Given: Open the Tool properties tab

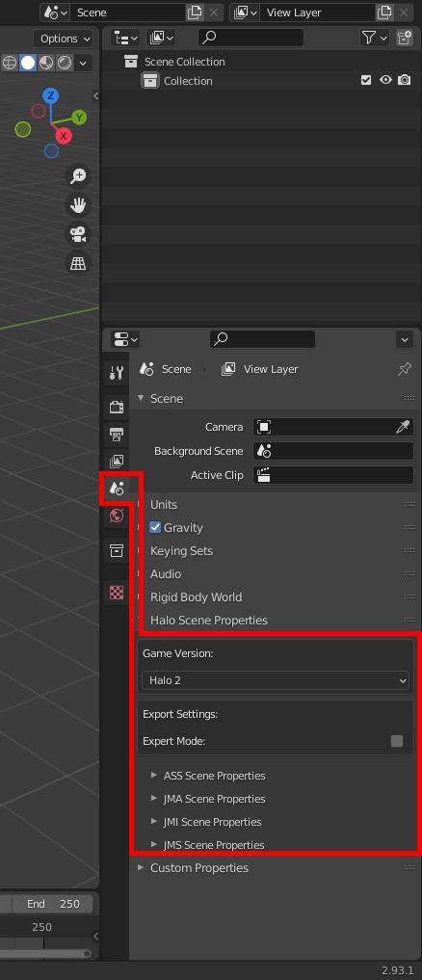Looking at the screenshot, I should click(117, 373).
